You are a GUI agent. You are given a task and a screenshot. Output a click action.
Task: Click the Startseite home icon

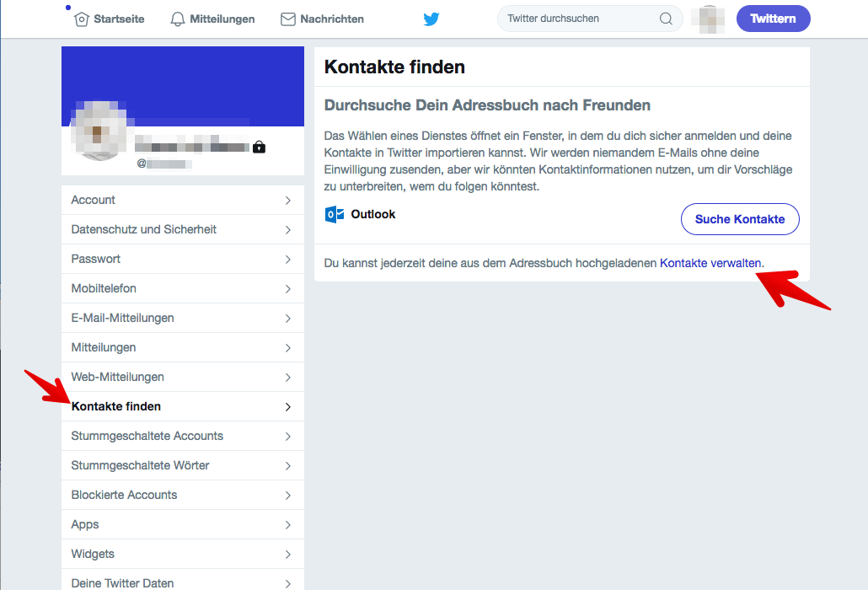pos(82,19)
